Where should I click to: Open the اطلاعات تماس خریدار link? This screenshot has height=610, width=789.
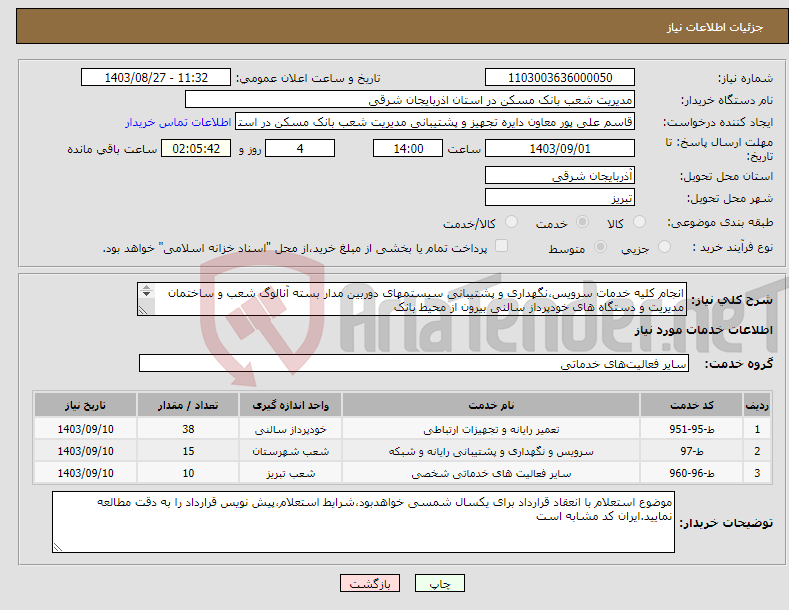[178, 122]
